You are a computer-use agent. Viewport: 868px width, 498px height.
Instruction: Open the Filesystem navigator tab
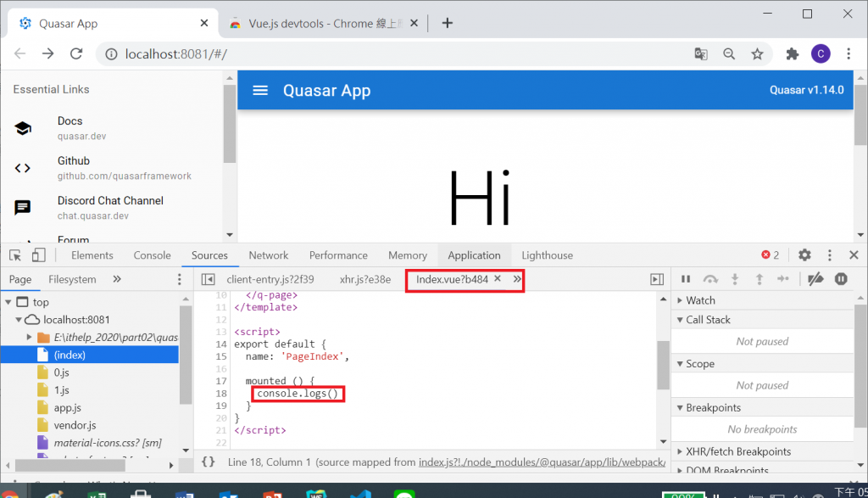(x=73, y=279)
